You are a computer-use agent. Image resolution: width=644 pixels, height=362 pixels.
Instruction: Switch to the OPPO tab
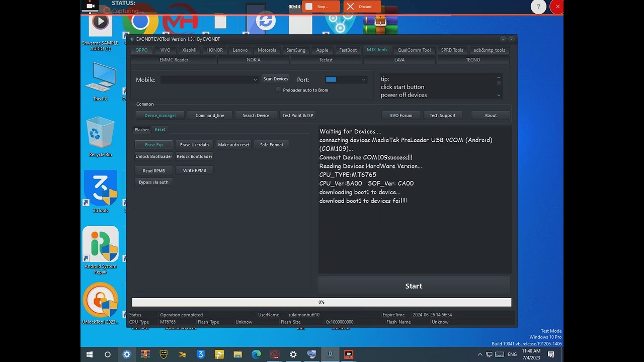tap(142, 50)
